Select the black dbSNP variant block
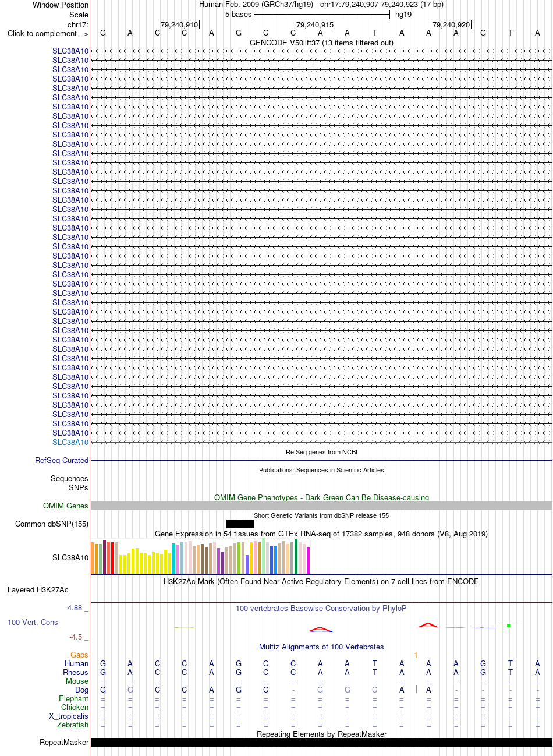 (x=240, y=524)
